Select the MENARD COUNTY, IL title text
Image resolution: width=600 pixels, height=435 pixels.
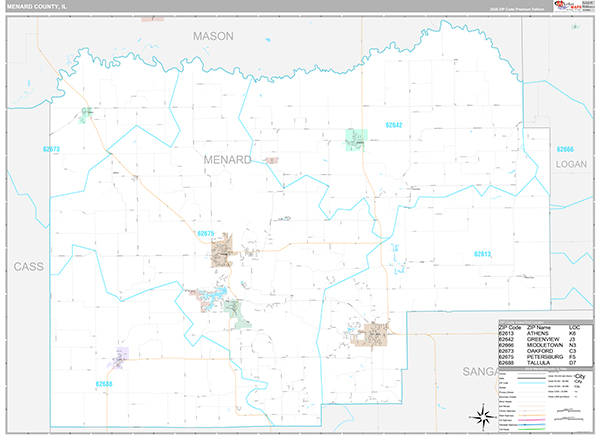pyautogui.click(x=37, y=7)
